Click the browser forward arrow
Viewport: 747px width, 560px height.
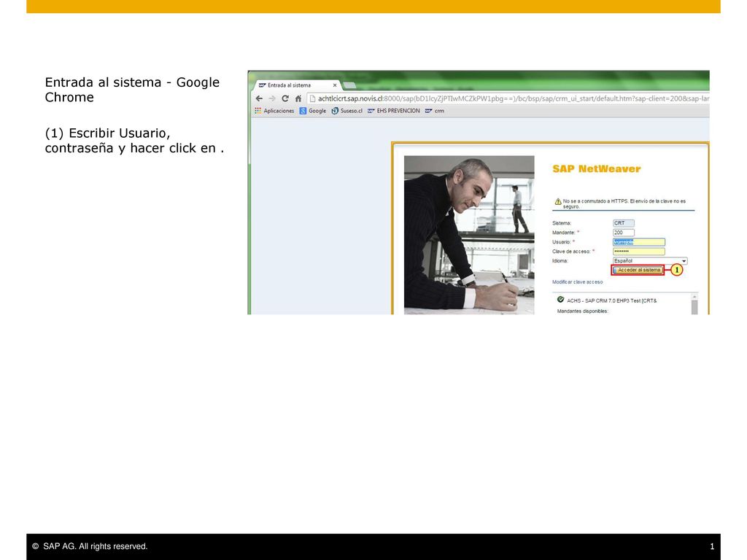[x=272, y=98]
